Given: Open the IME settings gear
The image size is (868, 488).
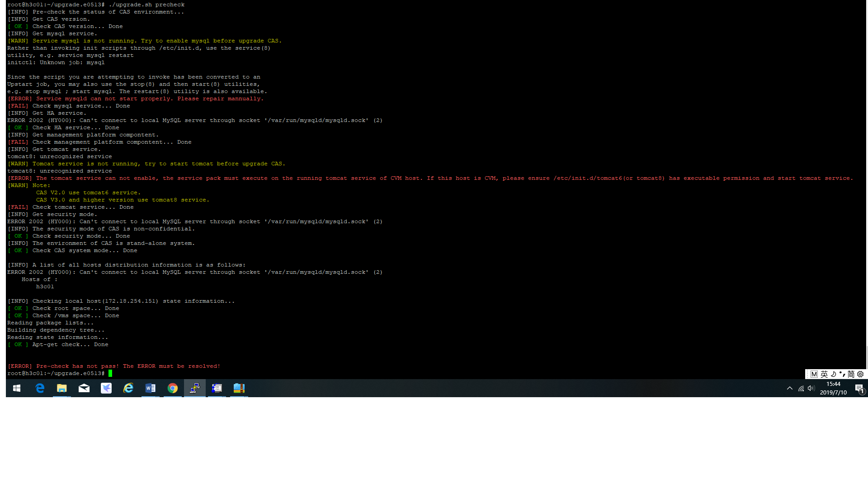Looking at the screenshot, I should 860,374.
